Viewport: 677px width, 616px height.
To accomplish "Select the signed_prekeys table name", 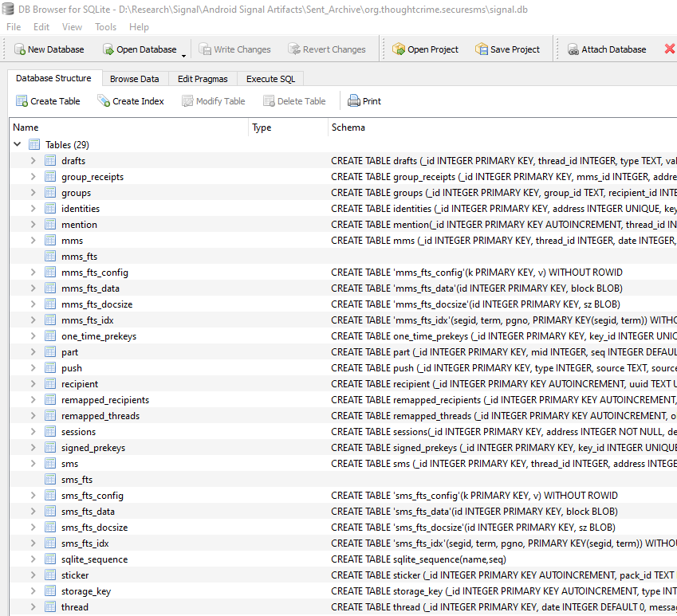I will (93, 448).
